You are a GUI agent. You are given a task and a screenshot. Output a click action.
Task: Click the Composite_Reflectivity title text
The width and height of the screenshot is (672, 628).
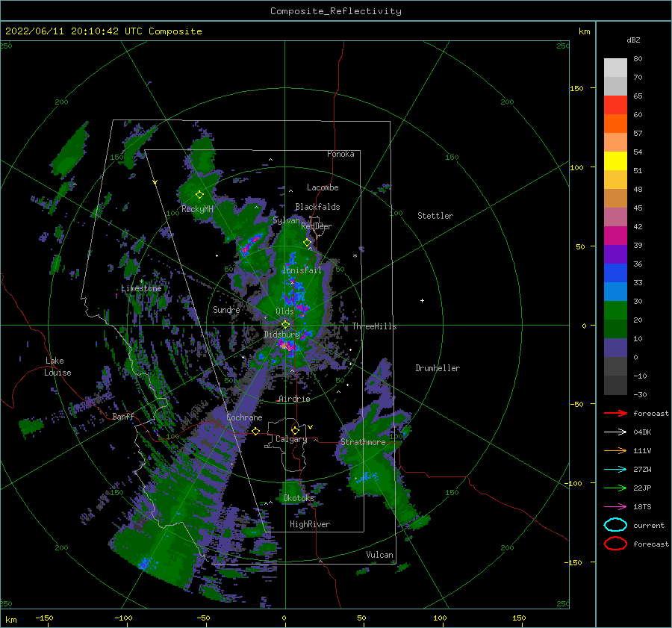point(336,11)
